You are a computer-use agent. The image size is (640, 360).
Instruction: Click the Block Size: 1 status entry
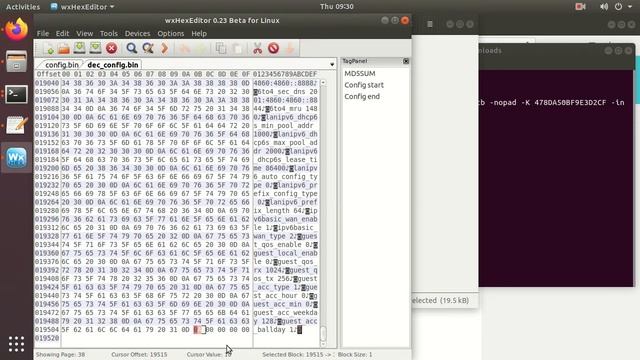coord(355,354)
